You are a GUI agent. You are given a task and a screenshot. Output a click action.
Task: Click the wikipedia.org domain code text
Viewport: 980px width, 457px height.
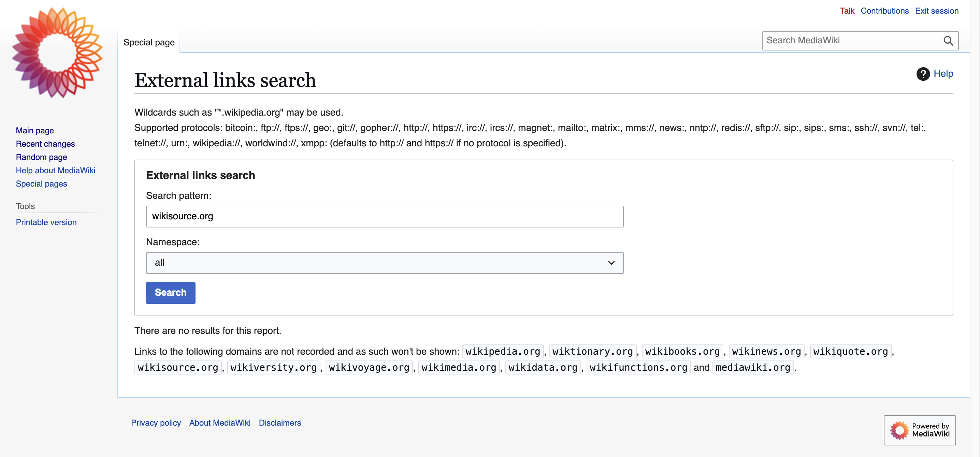click(503, 351)
